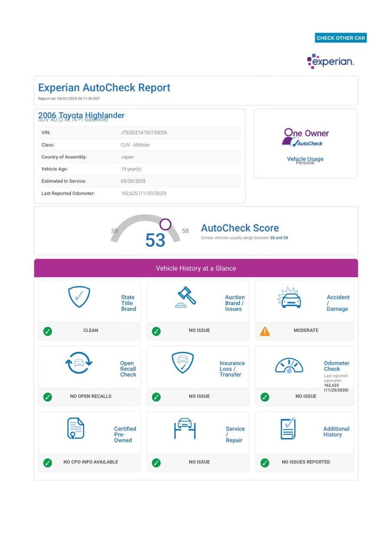Open the Accident / Damage link
Viewport: 392px width, 555px height.
click(338, 303)
